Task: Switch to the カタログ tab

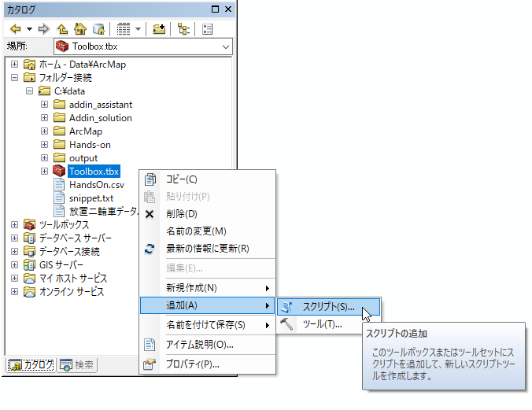Action: tap(31, 365)
